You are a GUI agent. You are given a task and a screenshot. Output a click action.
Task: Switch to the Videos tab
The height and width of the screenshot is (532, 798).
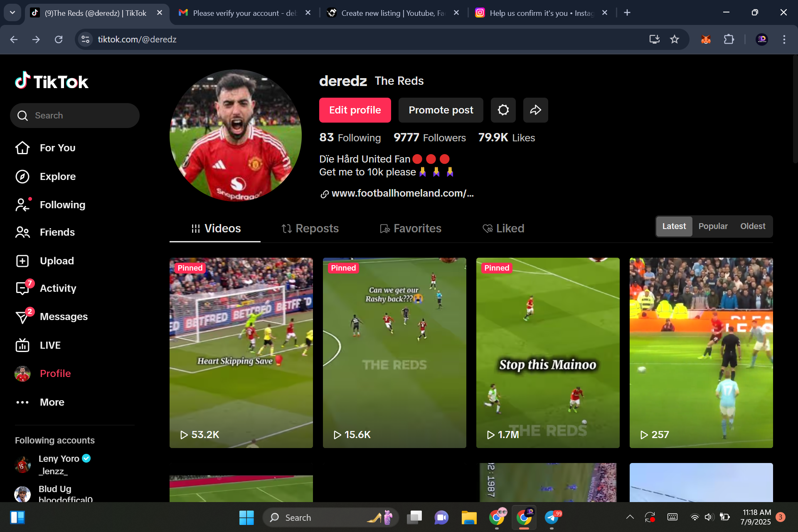(215, 229)
